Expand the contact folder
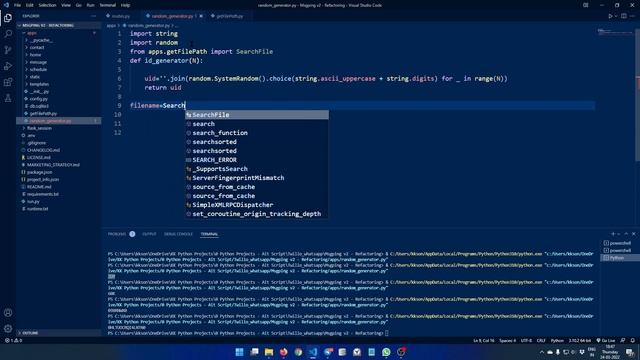640x360 pixels. coord(36,47)
